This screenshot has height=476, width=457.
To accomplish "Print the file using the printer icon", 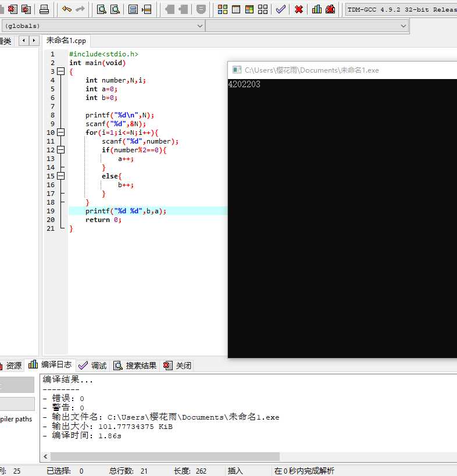I will point(44,9).
